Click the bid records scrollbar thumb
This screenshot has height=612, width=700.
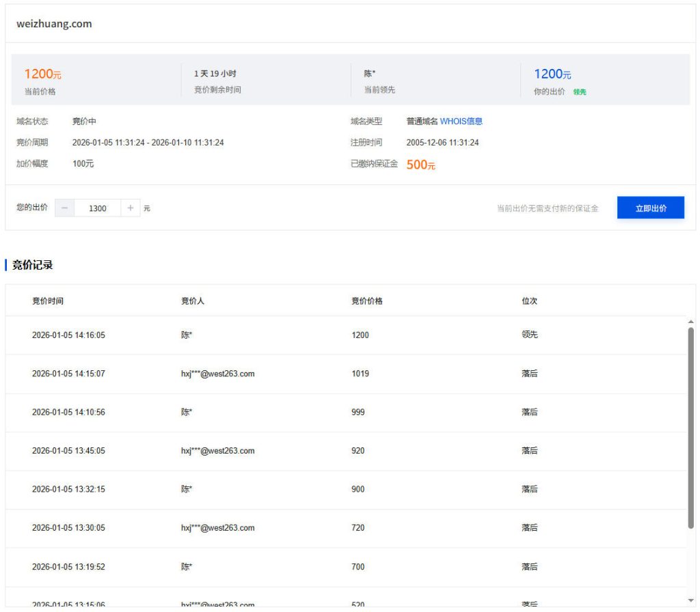[690, 427]
